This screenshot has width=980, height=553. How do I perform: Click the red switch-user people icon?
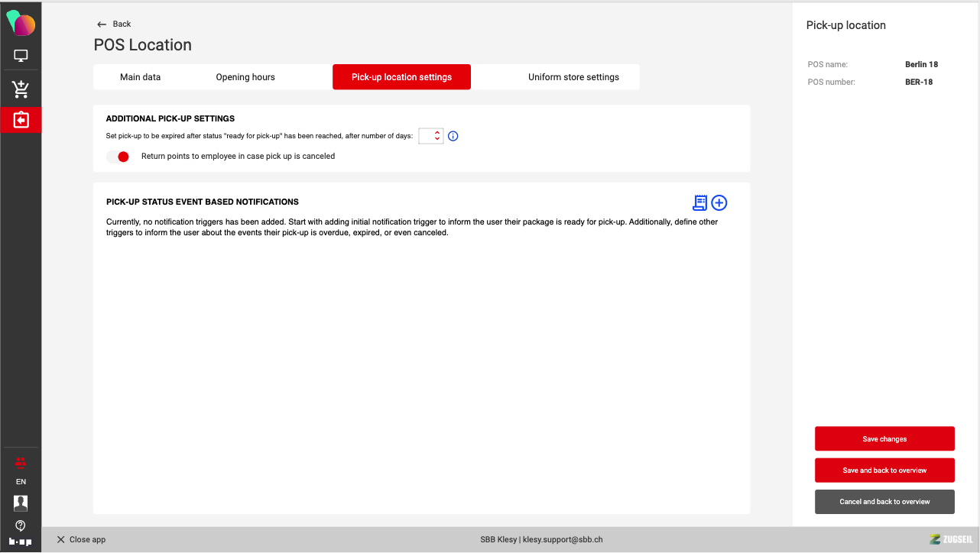point(21,462)
